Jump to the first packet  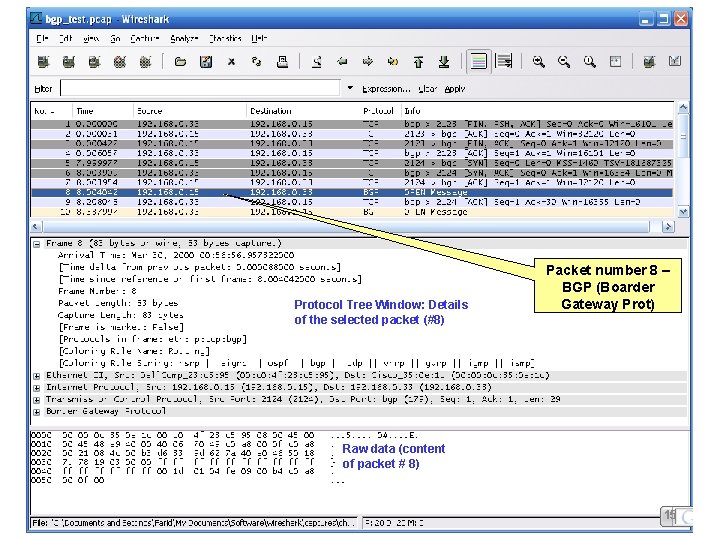418,62
